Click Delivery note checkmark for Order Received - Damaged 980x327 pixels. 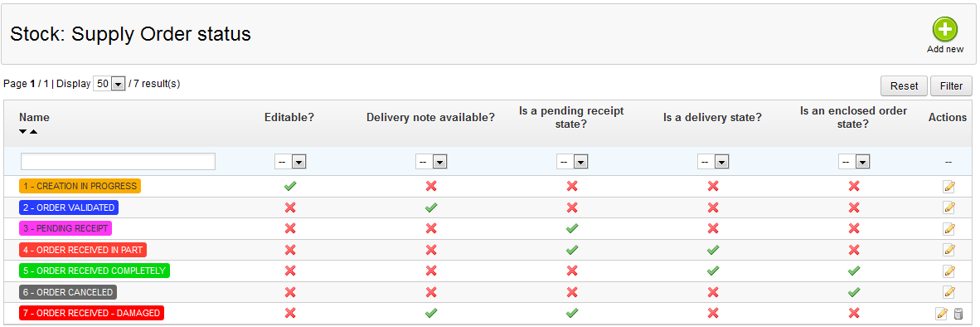click(x=430, y=313)
